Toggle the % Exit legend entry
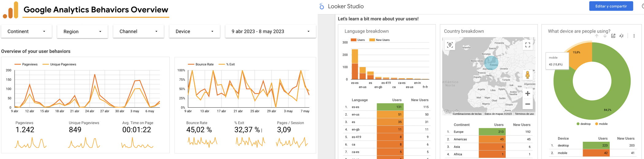This screenshot has width=644, height=159. pyautogui.click(x=227, y=64)
